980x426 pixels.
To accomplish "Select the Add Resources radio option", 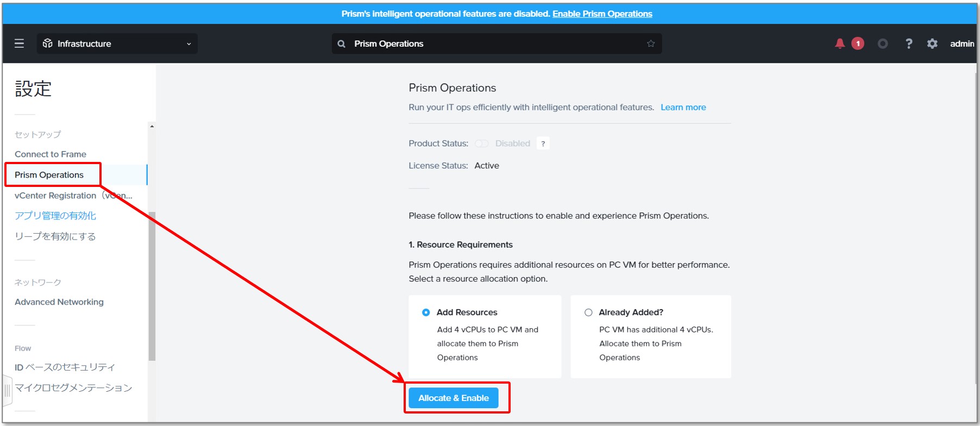I will (426, 312).
